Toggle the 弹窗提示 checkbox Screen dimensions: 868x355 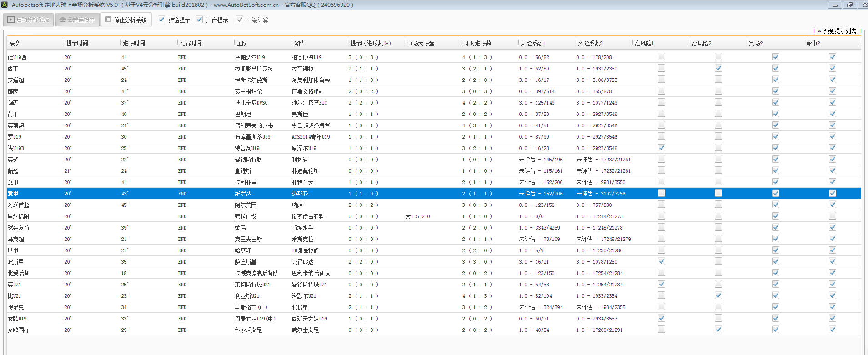(x=161, y=20)
